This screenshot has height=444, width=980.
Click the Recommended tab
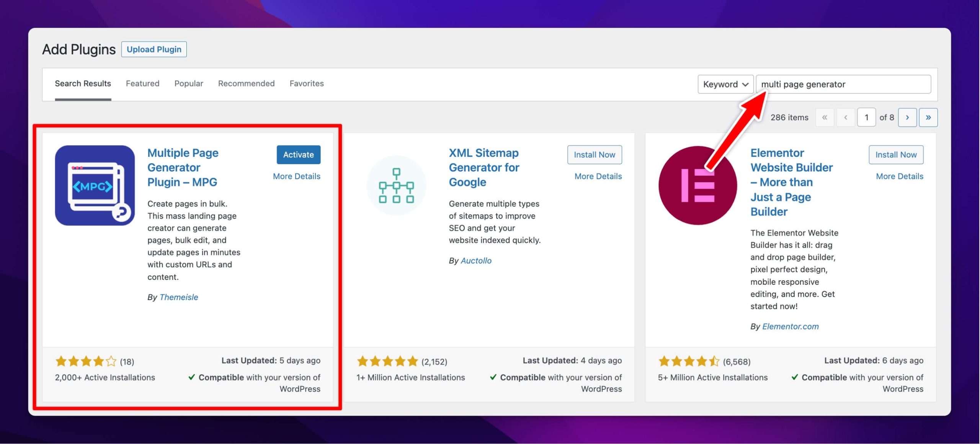(246, 83)
